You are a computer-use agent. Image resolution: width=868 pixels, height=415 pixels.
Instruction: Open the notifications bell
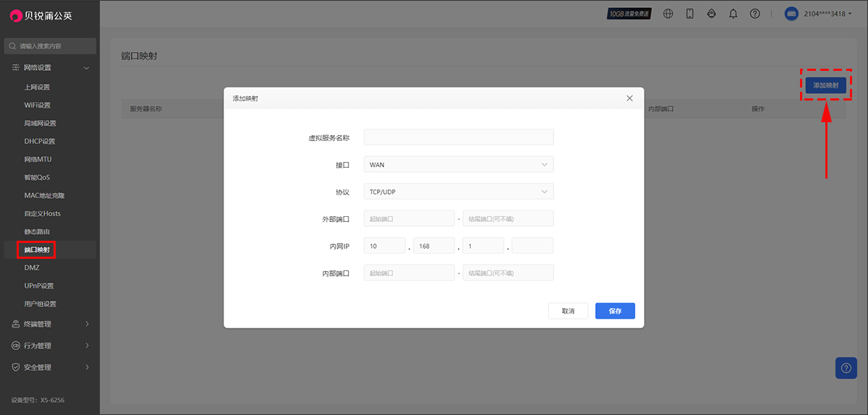733,14
